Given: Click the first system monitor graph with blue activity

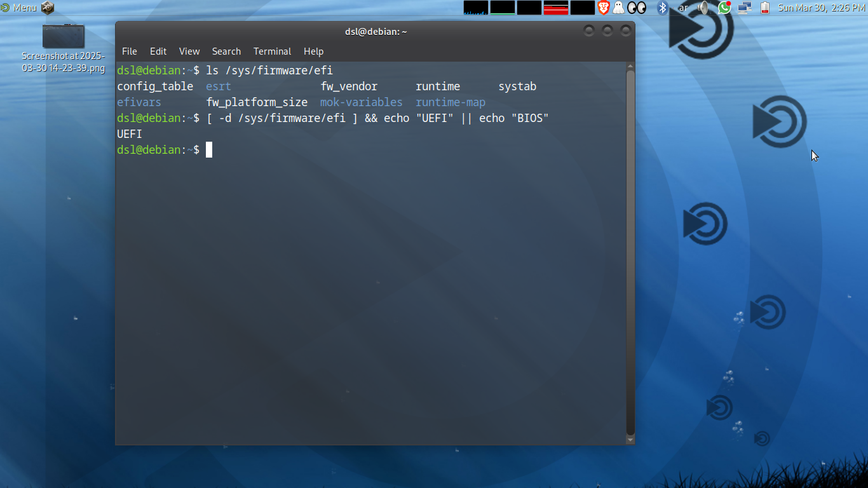Looking at the screenshot, I should pos(476,8).
